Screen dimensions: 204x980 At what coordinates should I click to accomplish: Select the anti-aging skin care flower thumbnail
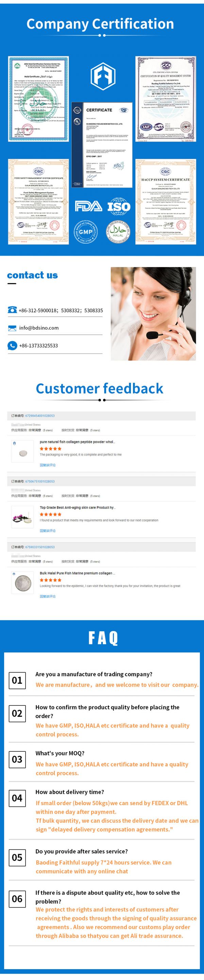click(22, 517)
